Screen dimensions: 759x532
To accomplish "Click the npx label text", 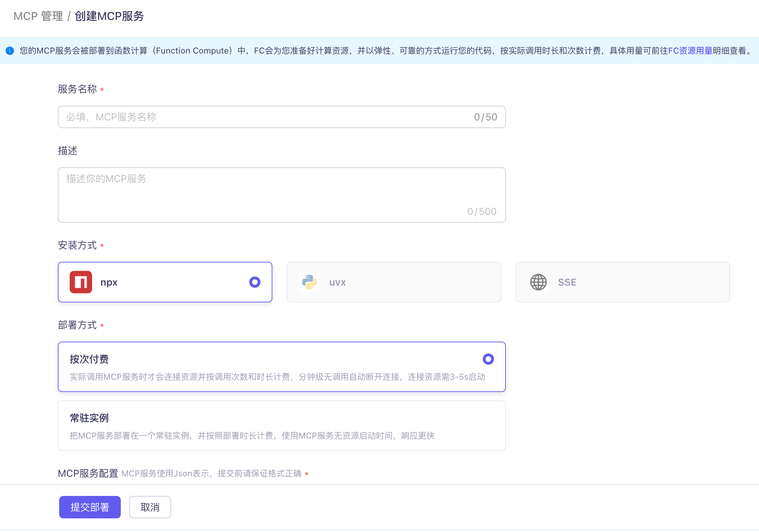I will (x=109, y=282).
